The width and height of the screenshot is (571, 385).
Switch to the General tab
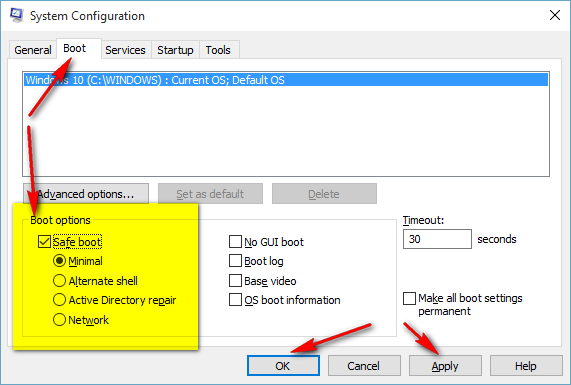[33, 50]
